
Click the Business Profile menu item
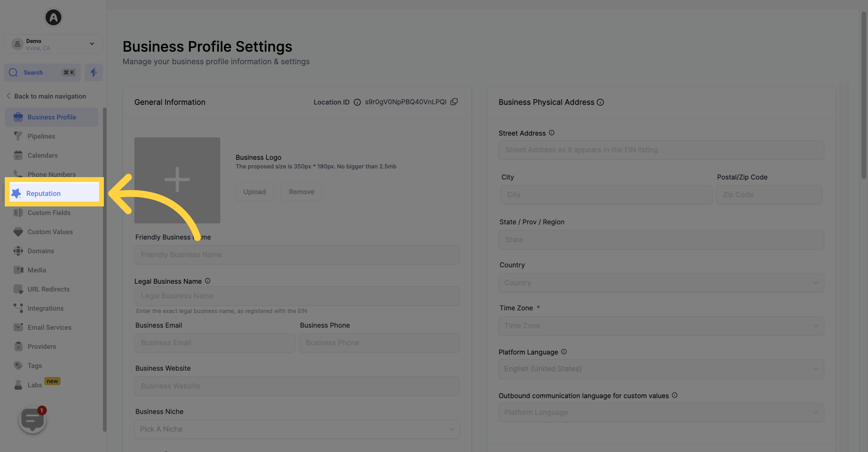[x=52, y=117]
